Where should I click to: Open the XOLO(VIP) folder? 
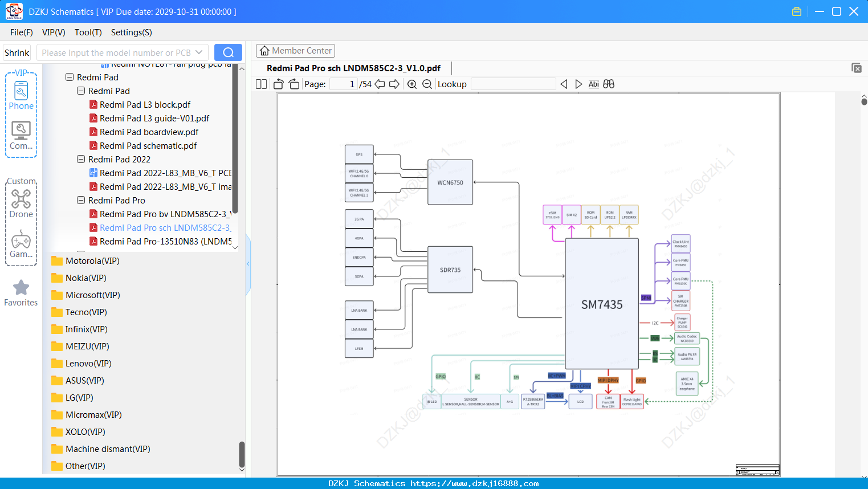point(78,432)
